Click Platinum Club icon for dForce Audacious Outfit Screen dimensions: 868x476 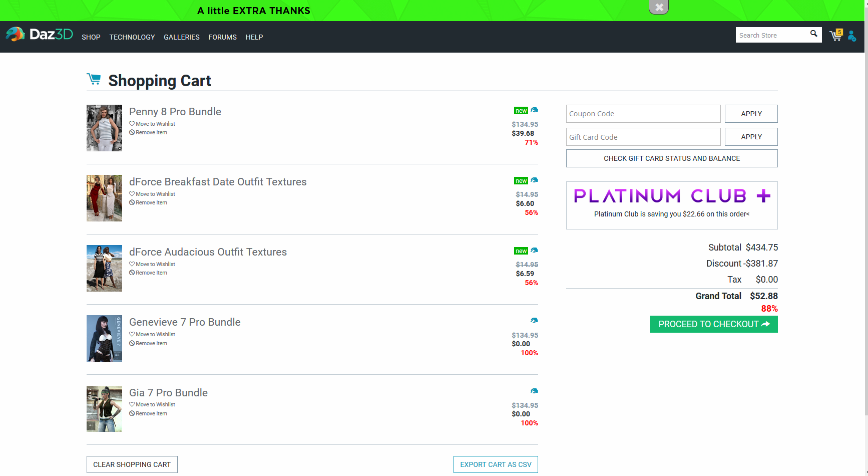[534, 250]
